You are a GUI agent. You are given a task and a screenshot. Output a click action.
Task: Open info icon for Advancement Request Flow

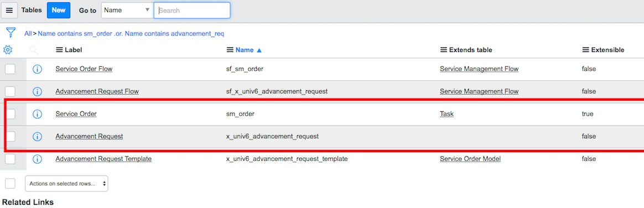[37, 91]
